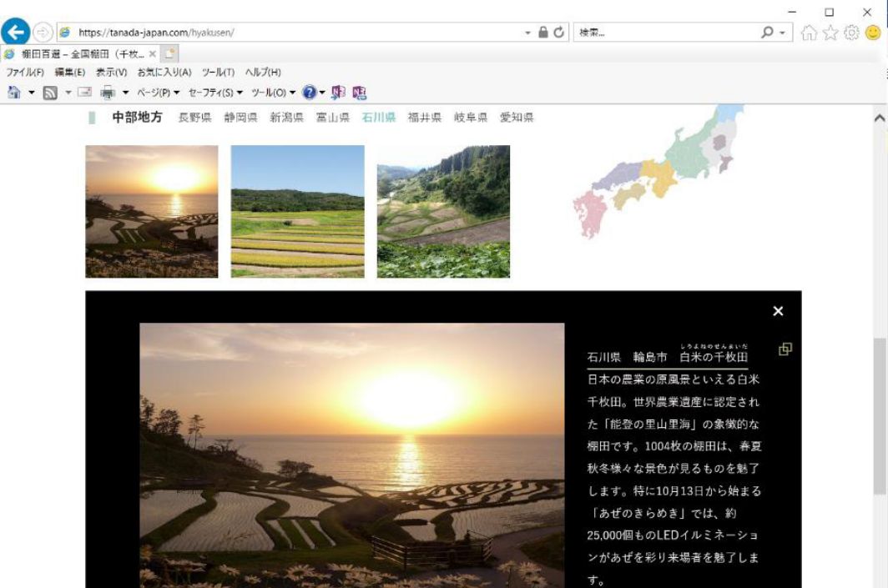Select the 愛知県 prefecture link
Viewport: 888px width, 588px height.
[x=517, y=117]
